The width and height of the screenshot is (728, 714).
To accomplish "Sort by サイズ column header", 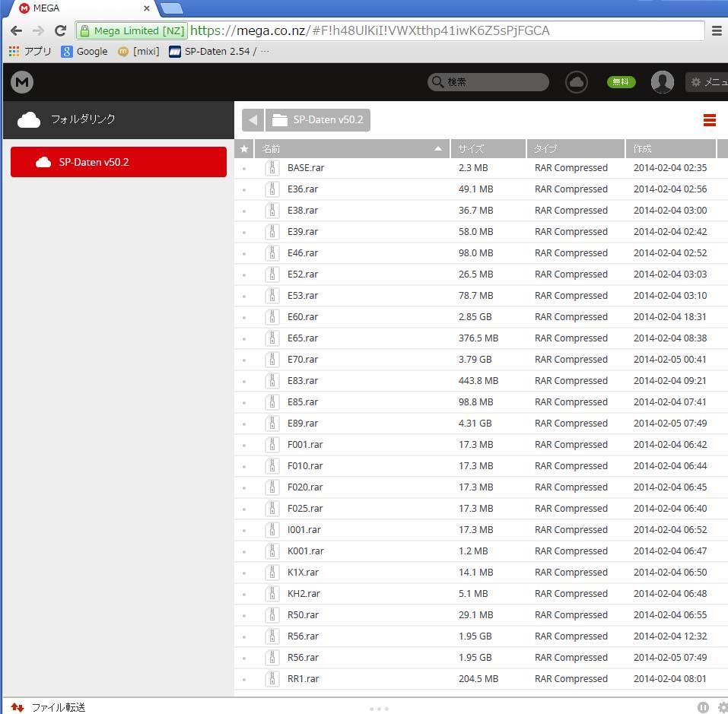I will 488,149.
